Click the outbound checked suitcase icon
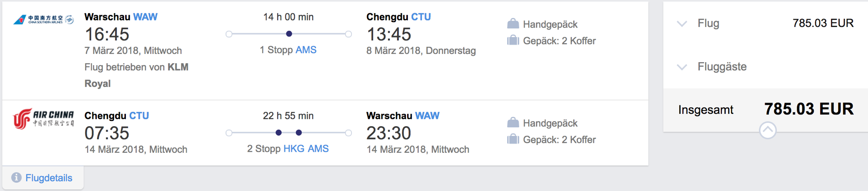 513,40
